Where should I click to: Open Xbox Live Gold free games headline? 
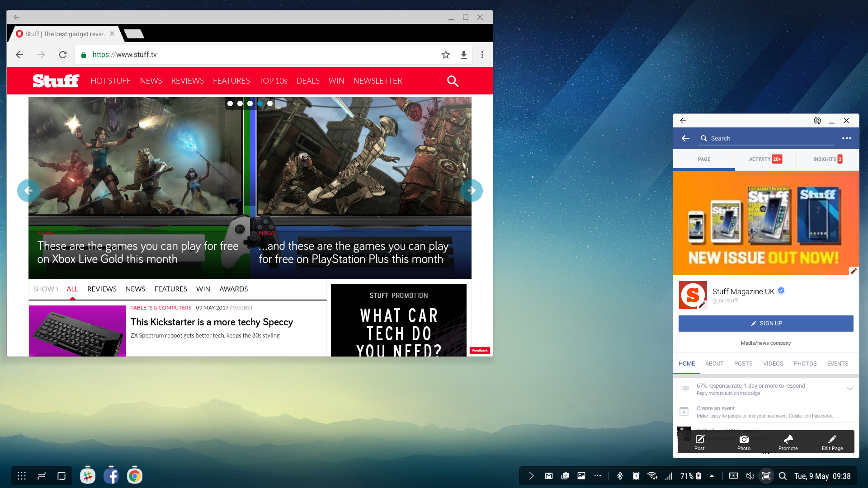pyautogui.click(x=138, y=252)
